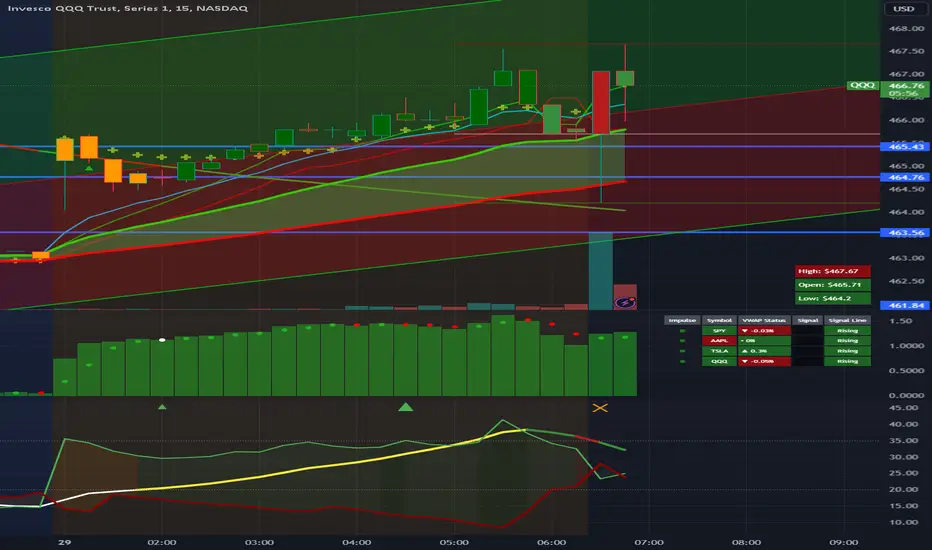932x550 pixels.
Task: Click the small green triangle above the 02:00 label
Action: 162,407
